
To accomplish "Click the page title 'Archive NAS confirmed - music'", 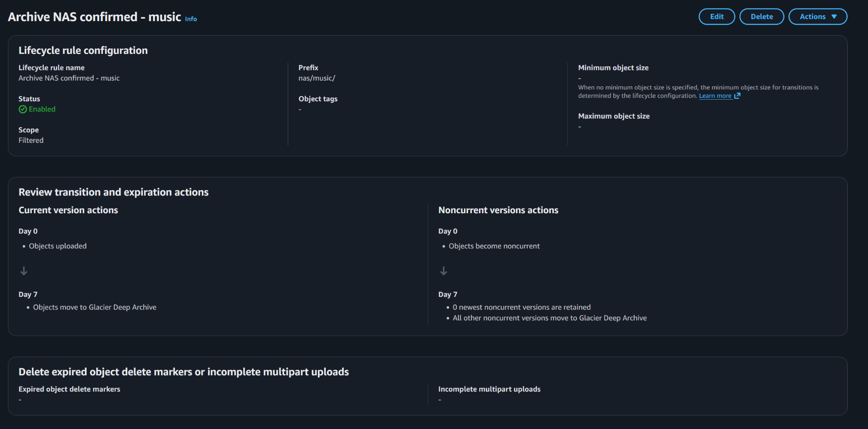I will 95,17.
